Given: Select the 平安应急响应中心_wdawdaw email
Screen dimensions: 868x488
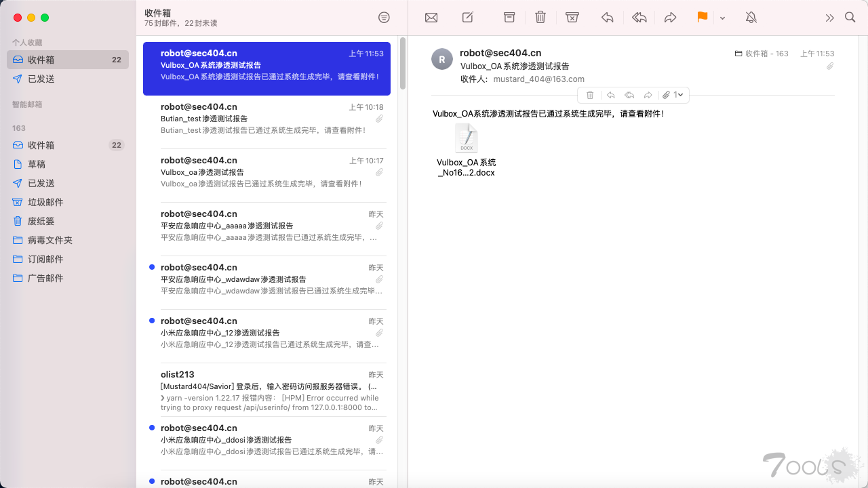Looking at the screenshot, I should (267, 283).
